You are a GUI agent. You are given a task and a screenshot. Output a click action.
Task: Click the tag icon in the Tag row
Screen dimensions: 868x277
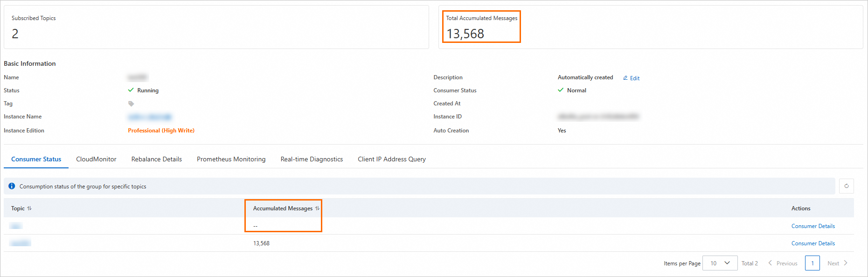tap(131, 104)
